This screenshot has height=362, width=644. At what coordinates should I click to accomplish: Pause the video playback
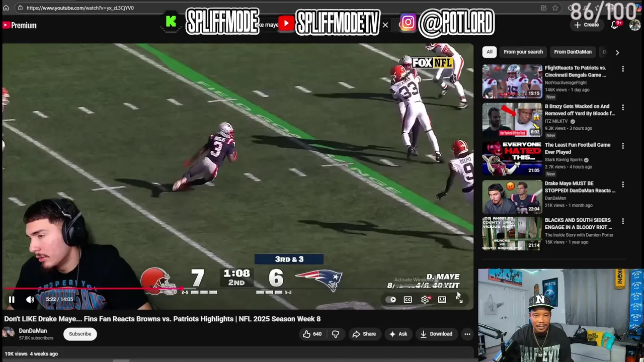[12, 300]
